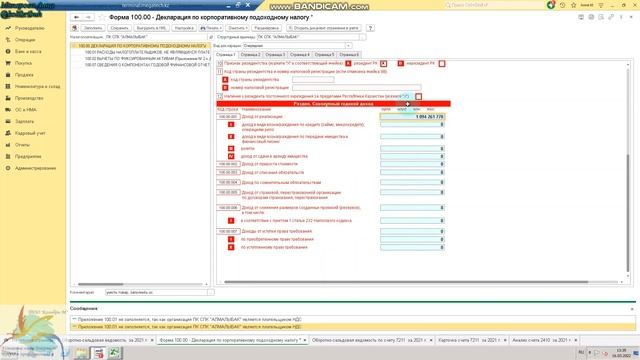
Task: Click the Расшифровка button
Action: pos(266,28)
